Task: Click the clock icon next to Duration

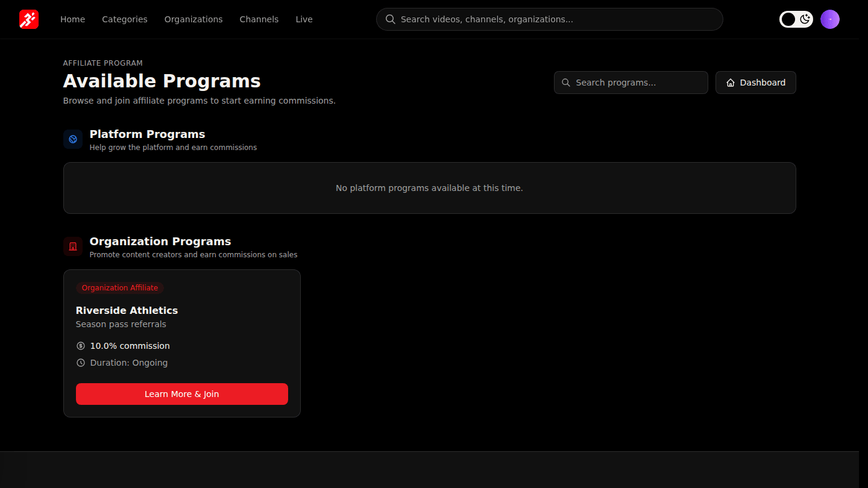Action: (x=81, y=363)
